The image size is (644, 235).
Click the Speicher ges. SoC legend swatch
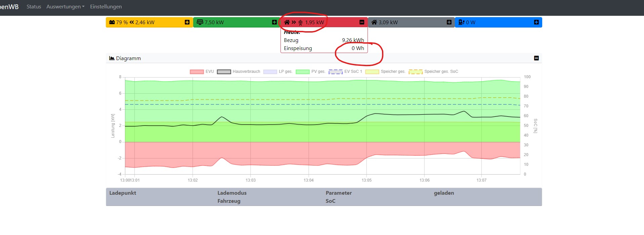pos(416,72)
